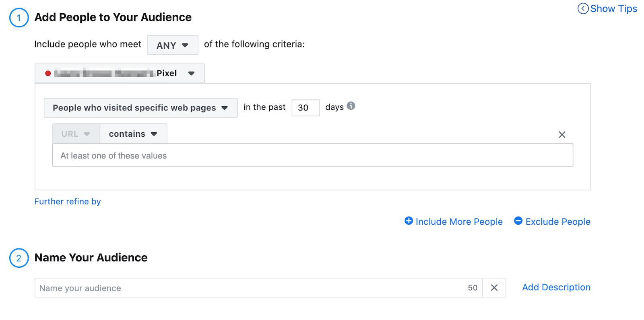The height and width of the screenshot is (320, 644).
Task: Open the greyed URL dropdown
Action: click(x=76, y=134)
